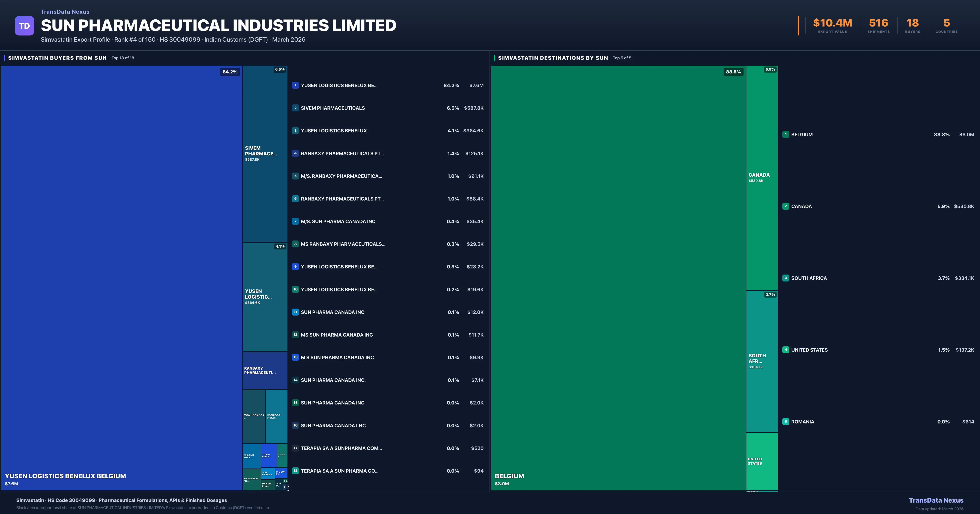This screenshot has width=980, height=514.
Task: Select the SIVEM PHARMACEUTICALS treemap block
Action: coord(264,152)
